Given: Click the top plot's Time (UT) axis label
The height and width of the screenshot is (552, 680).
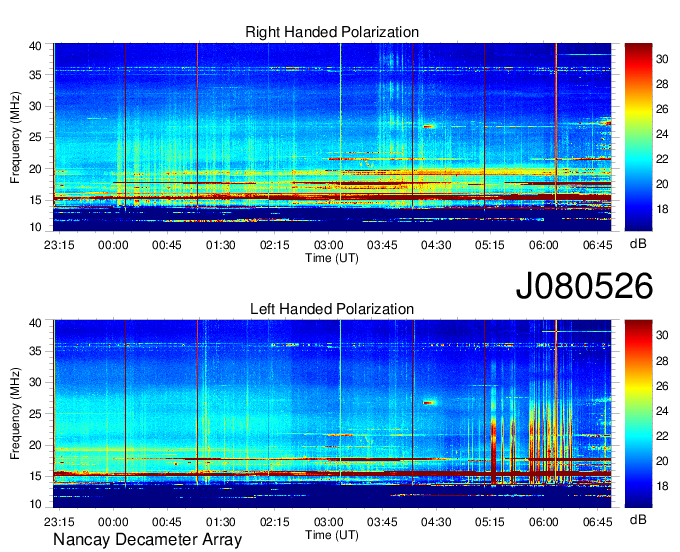Looking at the screenshot, I should tap(332, 258).
